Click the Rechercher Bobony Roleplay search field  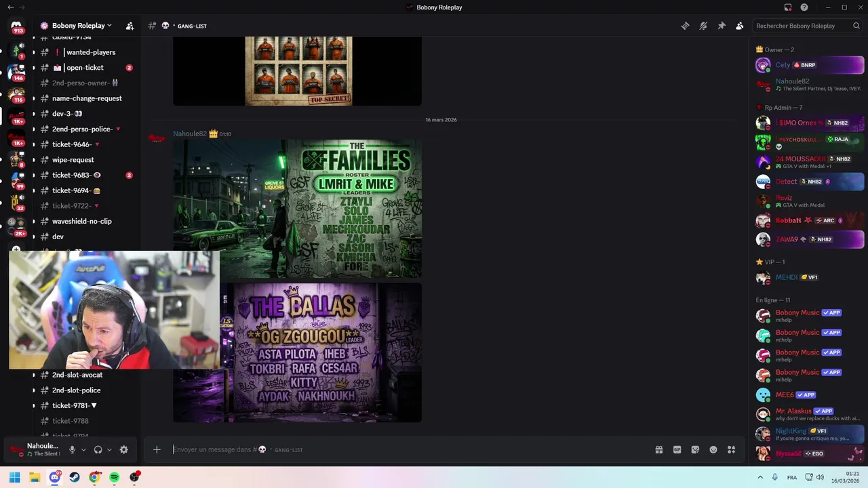pyautogui.click(x=807, y=26)
